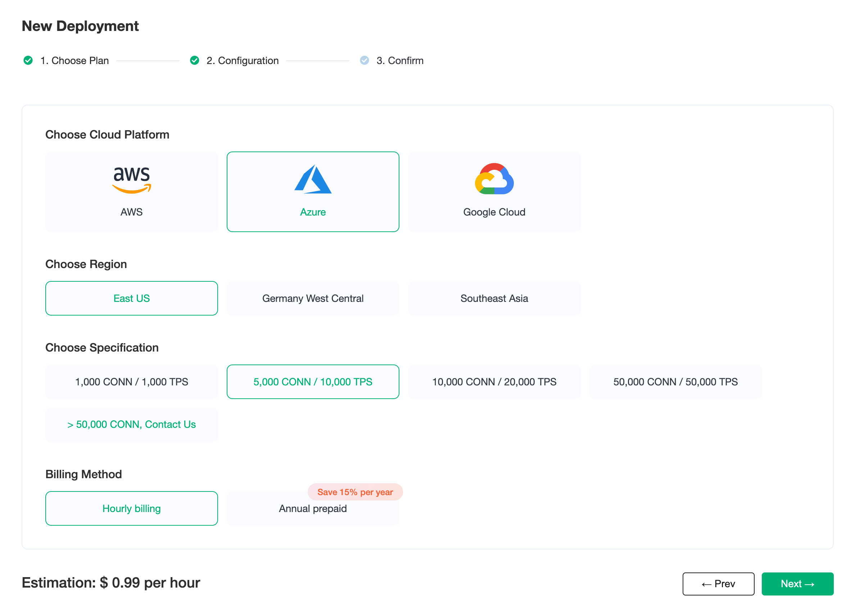
Task: Switch to Annual prepaid billing
Action: pyautogui.click(x=313, y=508)
